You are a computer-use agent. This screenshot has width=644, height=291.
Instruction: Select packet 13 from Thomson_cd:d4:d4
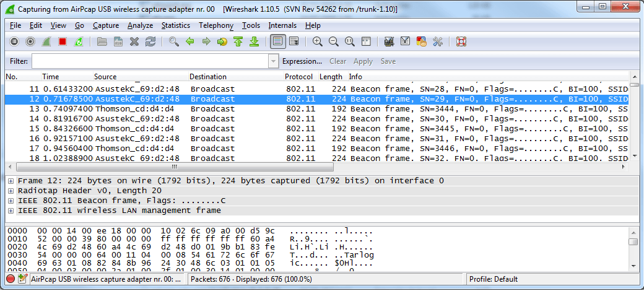[x=316, y=109]
